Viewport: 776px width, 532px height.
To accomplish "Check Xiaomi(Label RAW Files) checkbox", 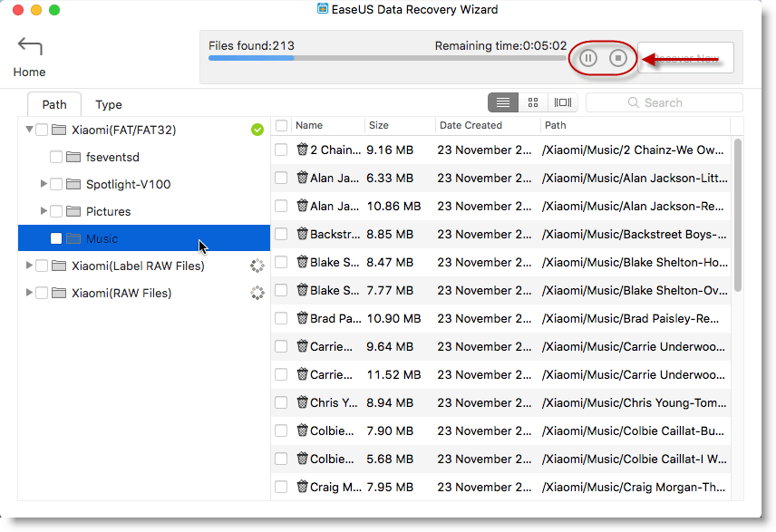I will pos(42,266).
